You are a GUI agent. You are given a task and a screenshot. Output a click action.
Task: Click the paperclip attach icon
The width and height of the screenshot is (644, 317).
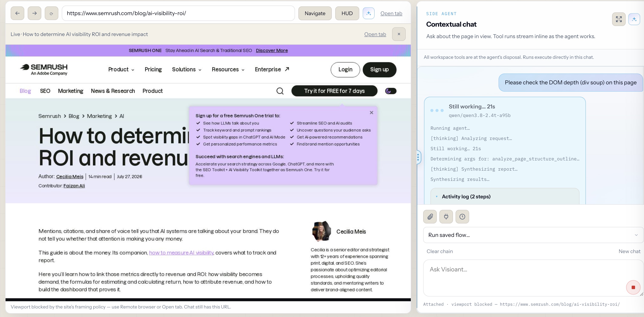[x=430, y=216]
